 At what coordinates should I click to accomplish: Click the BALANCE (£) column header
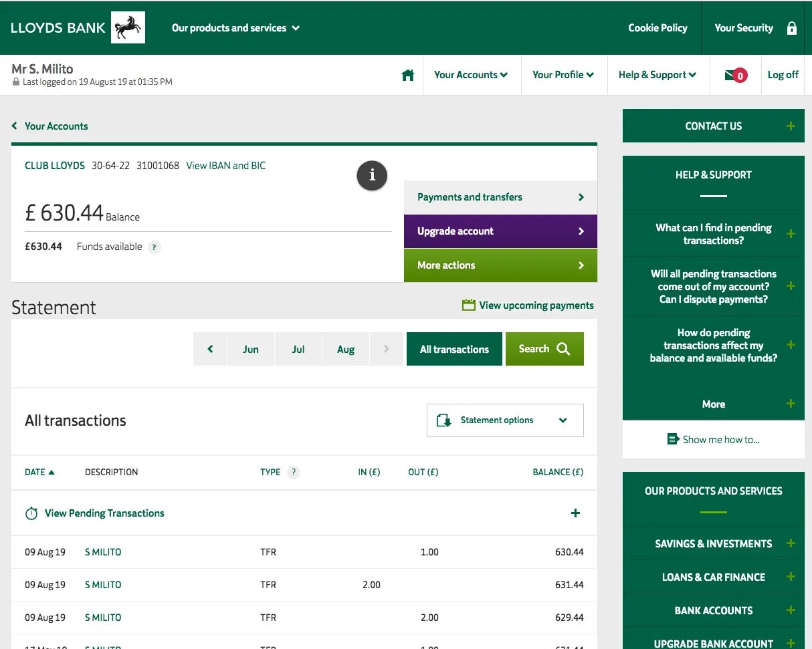(x=558, y=472)
